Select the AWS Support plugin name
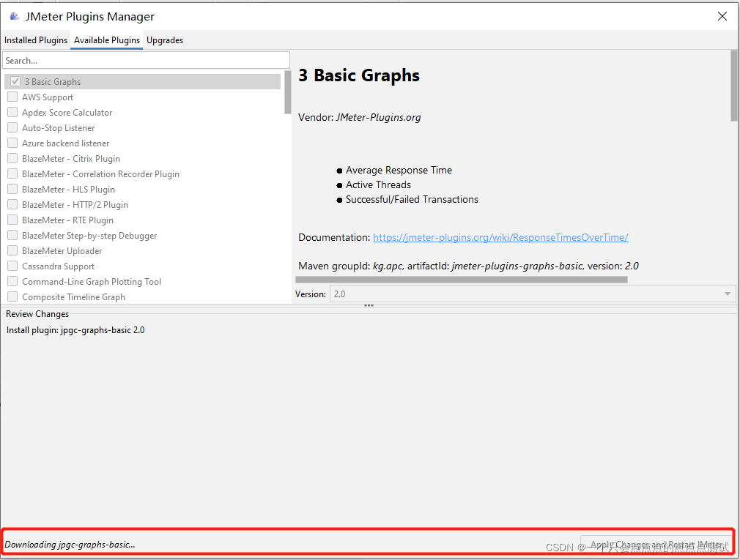Image resolution: width=740 pixels, height=560 pixels. coord(48,97)
